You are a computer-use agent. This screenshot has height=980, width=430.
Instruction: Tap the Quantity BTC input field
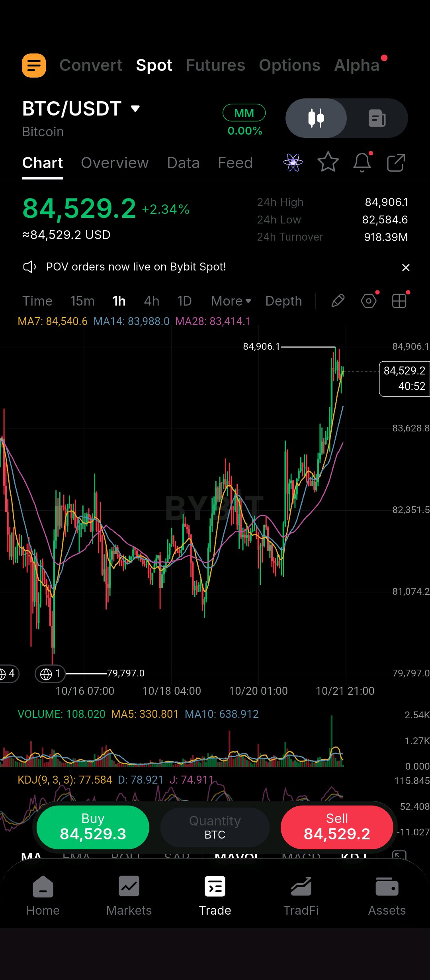[x=215, y=827]
